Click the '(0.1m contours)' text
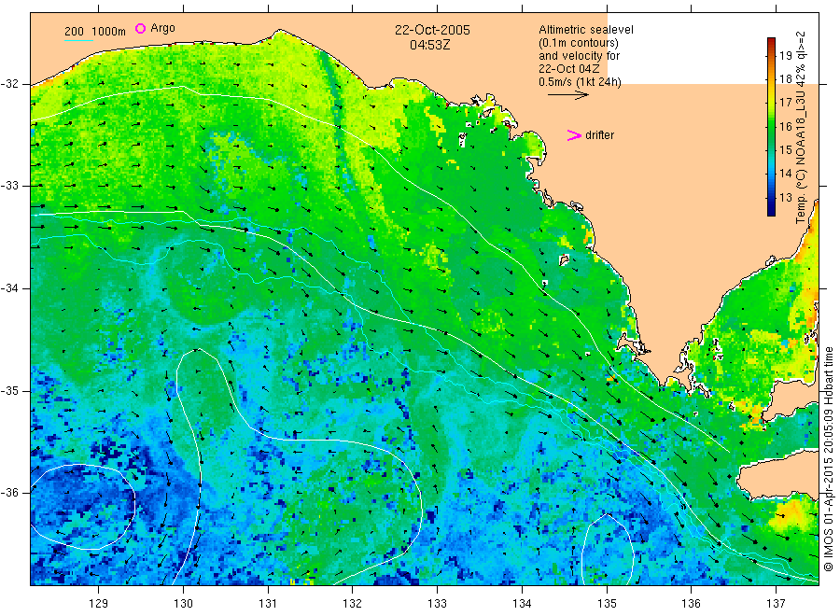840x616 pixels. tap(579, 43)
